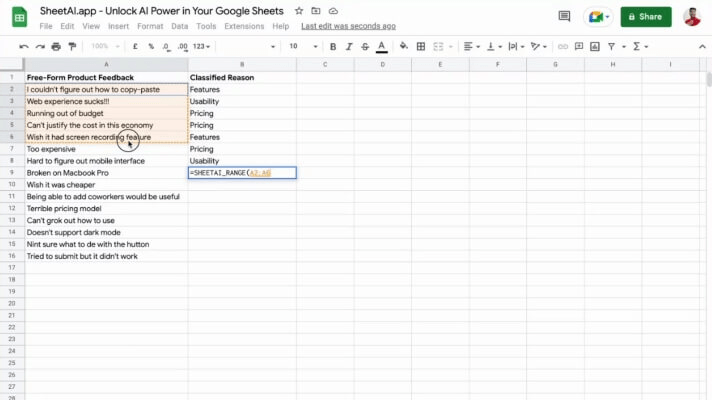Select 'Classified Reason' header cell

(242, 78)
